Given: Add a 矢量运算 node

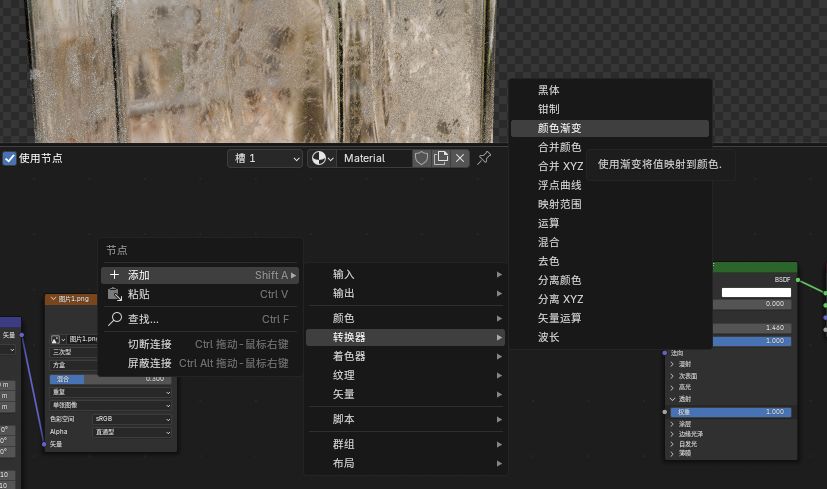Looking at the screenshot, I should [x=610, y=318].
